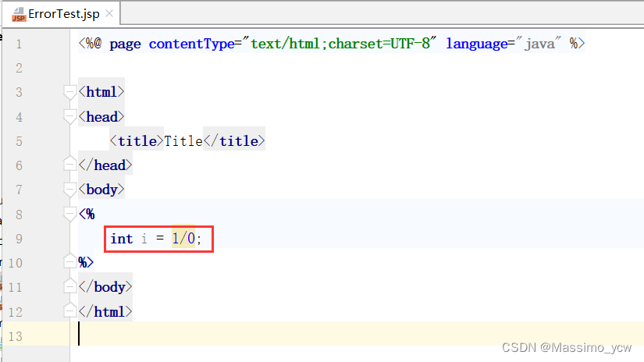
Task: Click the variable i on line 9
Action: tap(144, 239)
